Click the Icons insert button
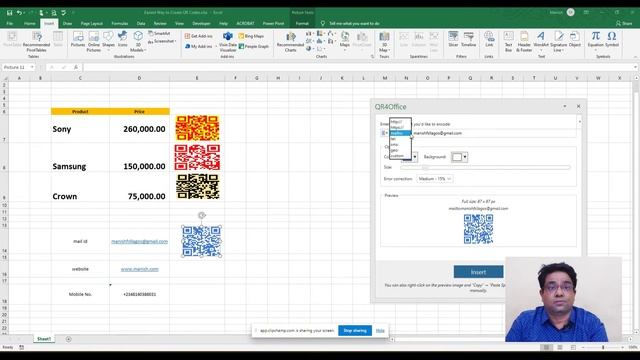The height and width of the screenshot is (360, 640). click(x=122, y=39)
